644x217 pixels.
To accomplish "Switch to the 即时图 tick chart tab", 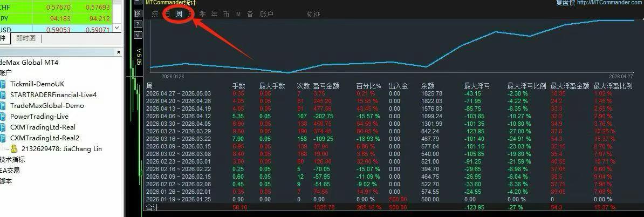I will [26, 38].
